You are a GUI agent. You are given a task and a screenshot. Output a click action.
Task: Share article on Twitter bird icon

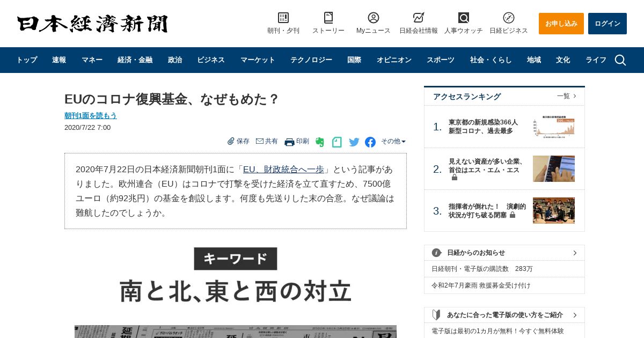coord(354,142)
